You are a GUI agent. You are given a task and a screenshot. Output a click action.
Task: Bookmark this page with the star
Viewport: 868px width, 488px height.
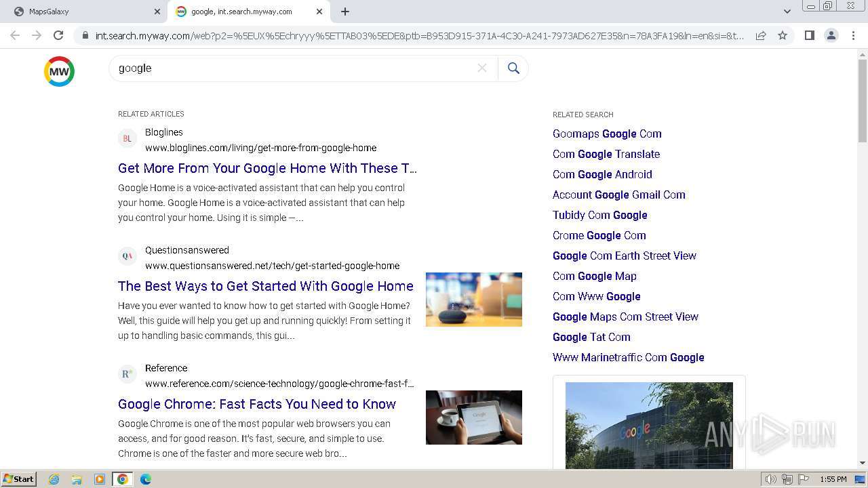[x=783, y=35]
